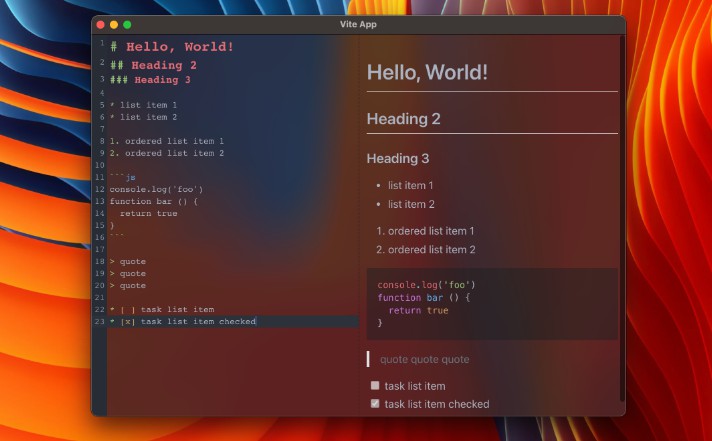
Task: Click the console.log('foo') line in editor
Action: point(156,189)
